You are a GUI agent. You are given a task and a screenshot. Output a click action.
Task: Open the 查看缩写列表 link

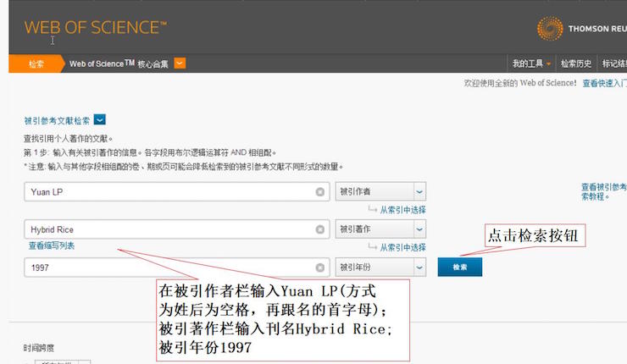(52, 245)
